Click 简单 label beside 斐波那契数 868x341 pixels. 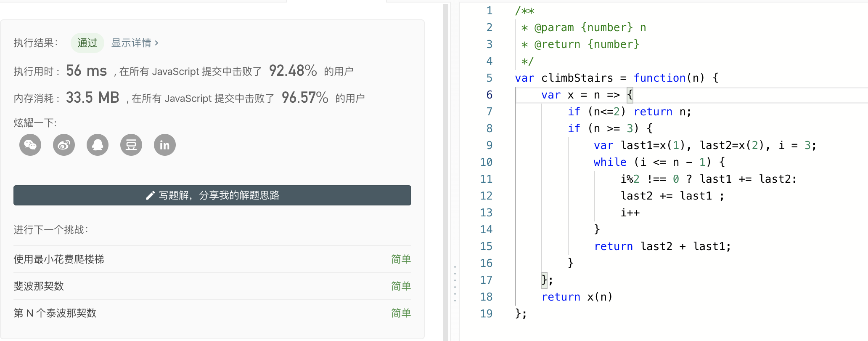coord(401,286)
